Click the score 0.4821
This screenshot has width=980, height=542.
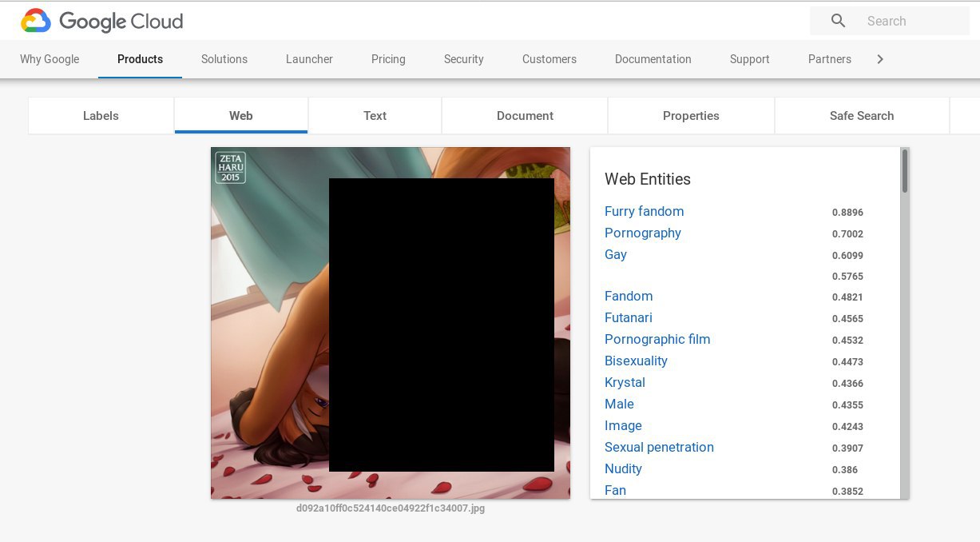point(847,297)
